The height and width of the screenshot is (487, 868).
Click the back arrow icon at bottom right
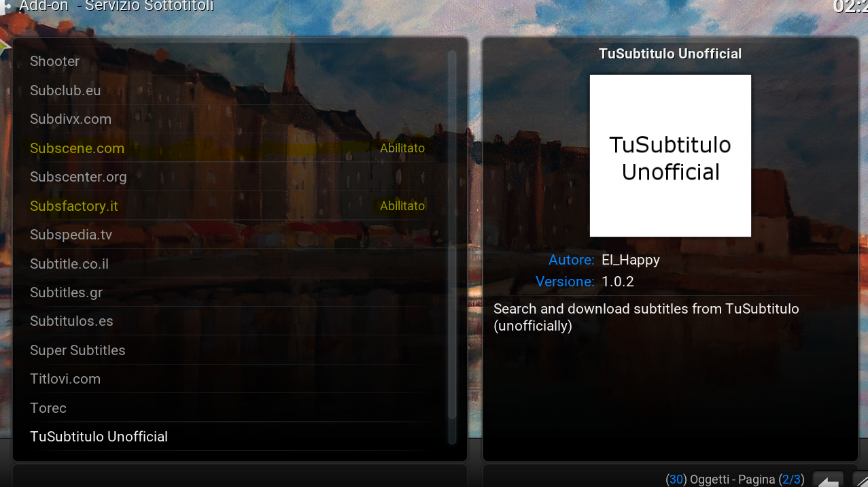coord(828,480)
